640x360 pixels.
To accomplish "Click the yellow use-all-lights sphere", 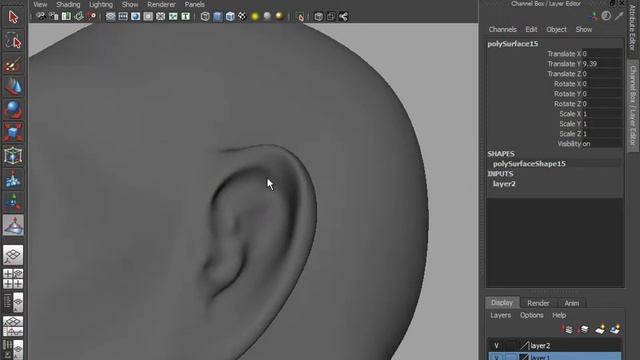I will [x=255, y=16].
